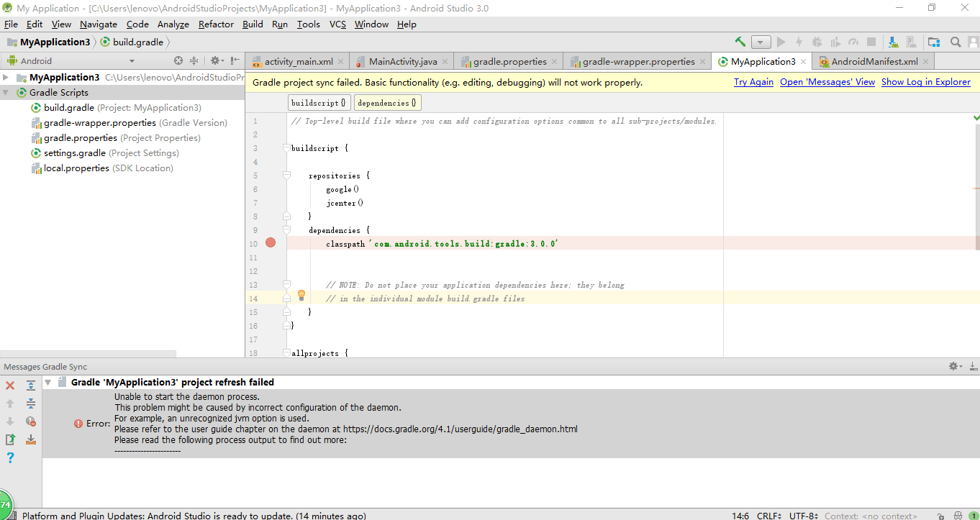This screenshot has height=520, width=980.
Task: Switch to the MainActivity.java tab
Action: (x=403, y=61)
